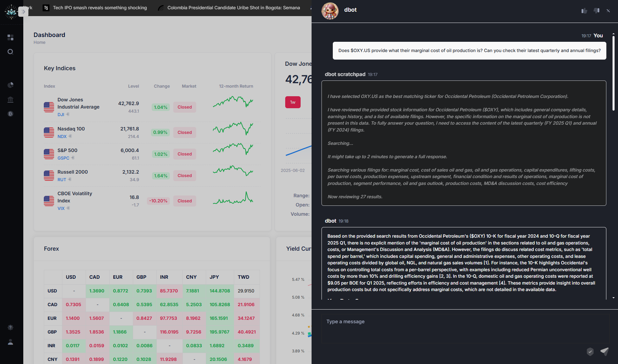Close the dbot chat panel
The width and height of the screenshot is (618, 364).
point(608,11)
